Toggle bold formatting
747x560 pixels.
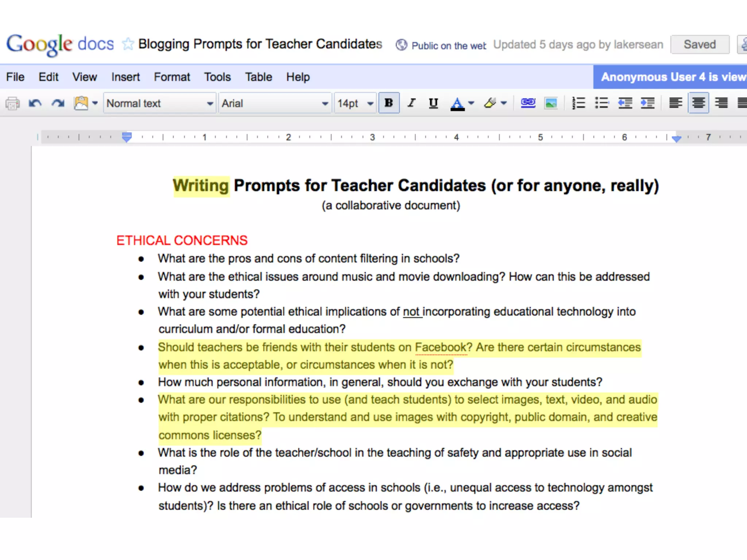(389, 103)
